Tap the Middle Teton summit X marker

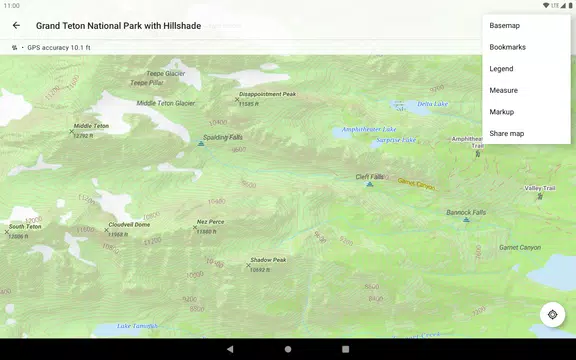tap(72, 131)
